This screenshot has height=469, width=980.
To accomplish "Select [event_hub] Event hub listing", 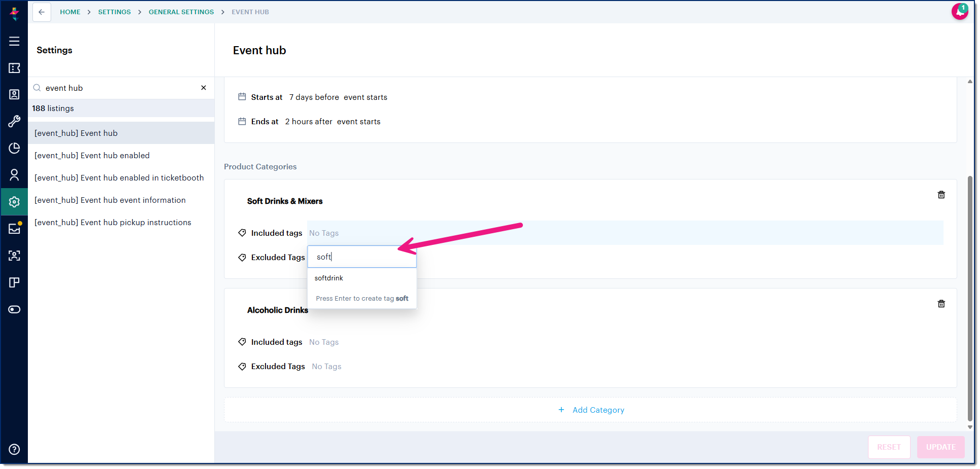I will [121, 133].
